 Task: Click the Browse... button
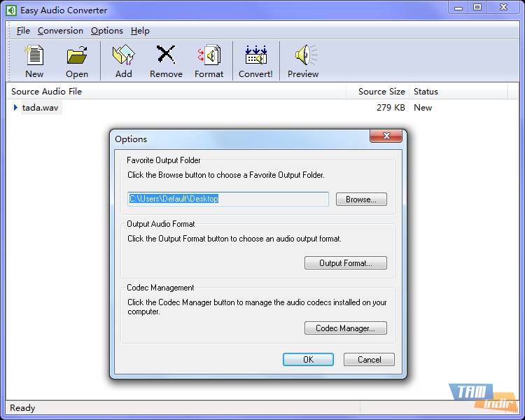(x=361, y=199)
